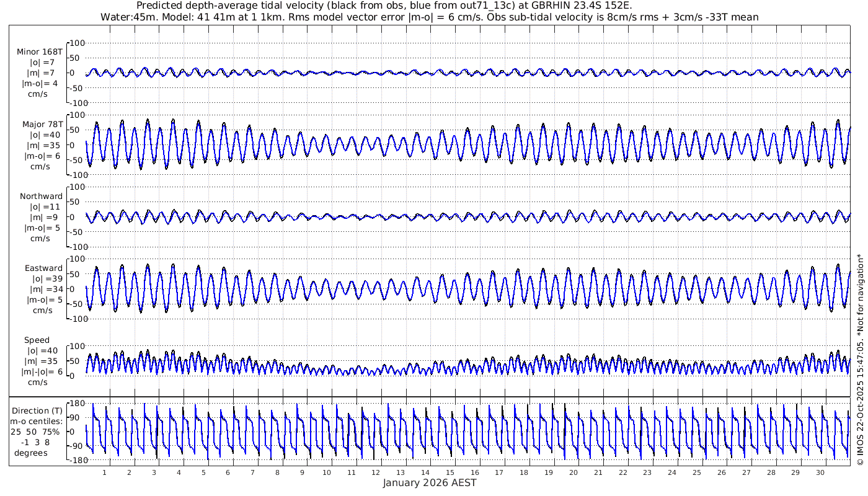The width and height of the screenshot is (868, 496).
Task: Select the subtitle line starting "Water:45m. Model"
Action: tap(429, 17)
